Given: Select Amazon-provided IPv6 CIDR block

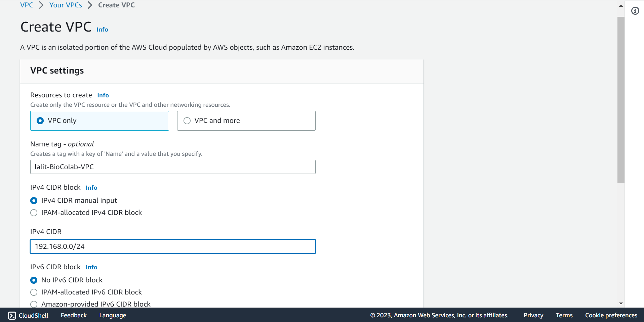Looking at the screenshot, I should coord(34,304).
